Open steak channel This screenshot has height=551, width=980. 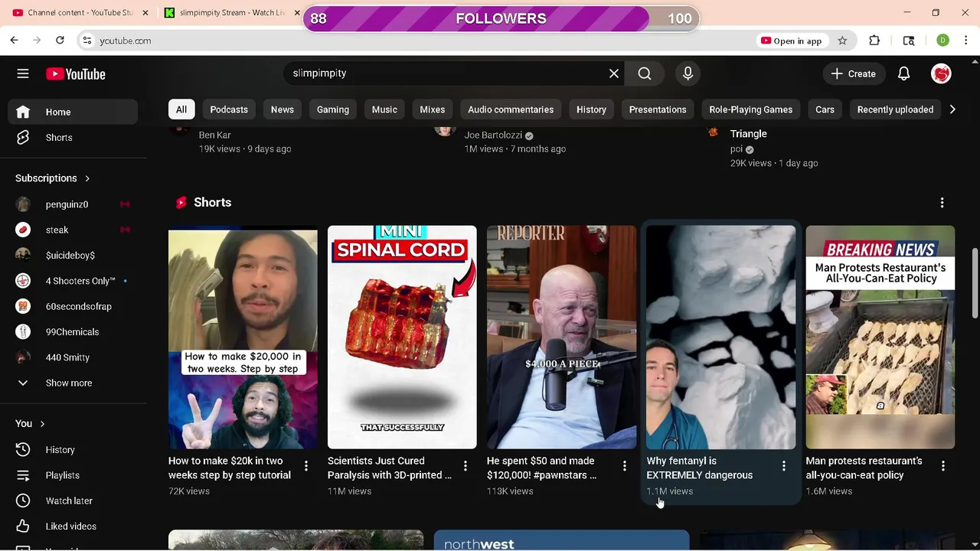click(73, 230)
